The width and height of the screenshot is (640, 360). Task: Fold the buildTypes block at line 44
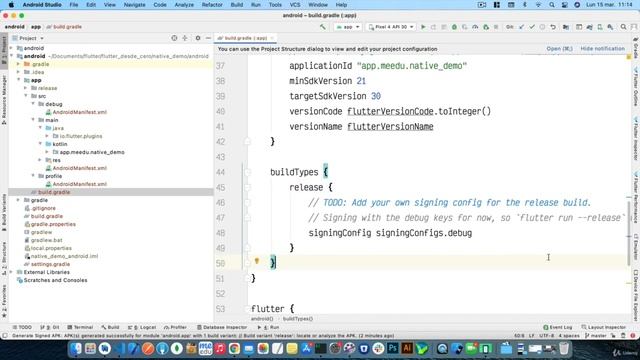(247, 172)
